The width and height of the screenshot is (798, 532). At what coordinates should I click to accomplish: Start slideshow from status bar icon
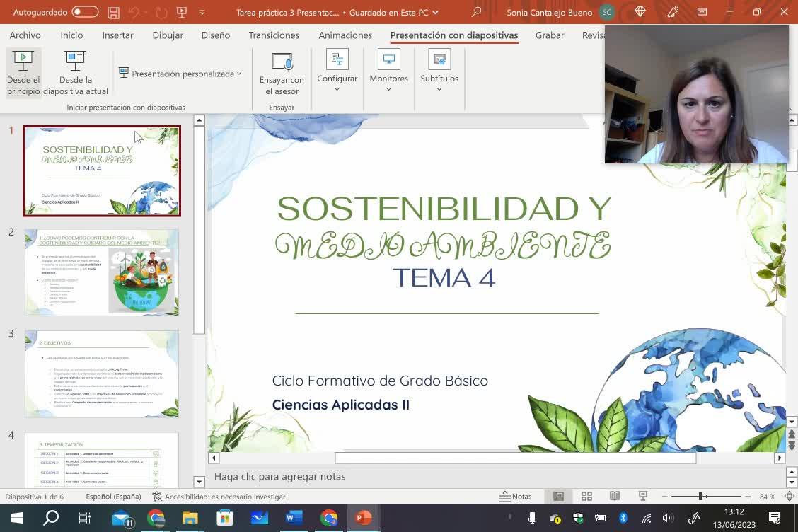(x=642, y=497)
